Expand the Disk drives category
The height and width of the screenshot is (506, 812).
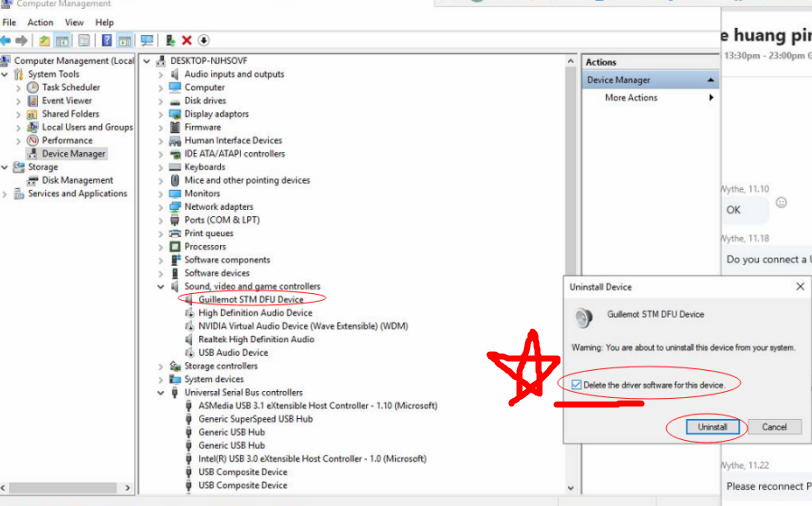click(161, 101)
